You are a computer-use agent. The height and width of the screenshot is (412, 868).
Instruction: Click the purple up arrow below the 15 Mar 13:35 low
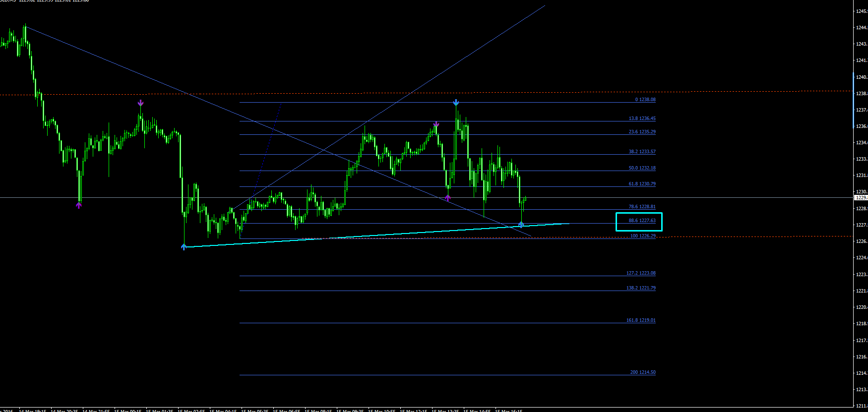coord(448,198)
